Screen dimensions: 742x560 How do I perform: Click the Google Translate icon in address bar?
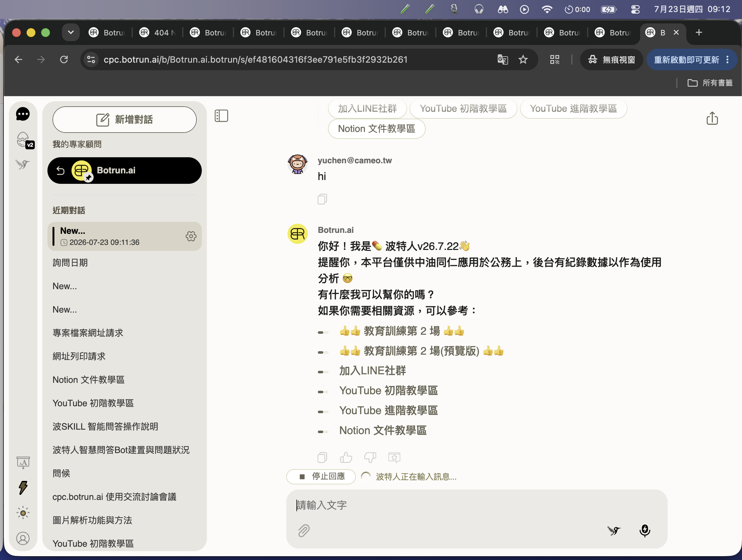click(x=503, y=60)
